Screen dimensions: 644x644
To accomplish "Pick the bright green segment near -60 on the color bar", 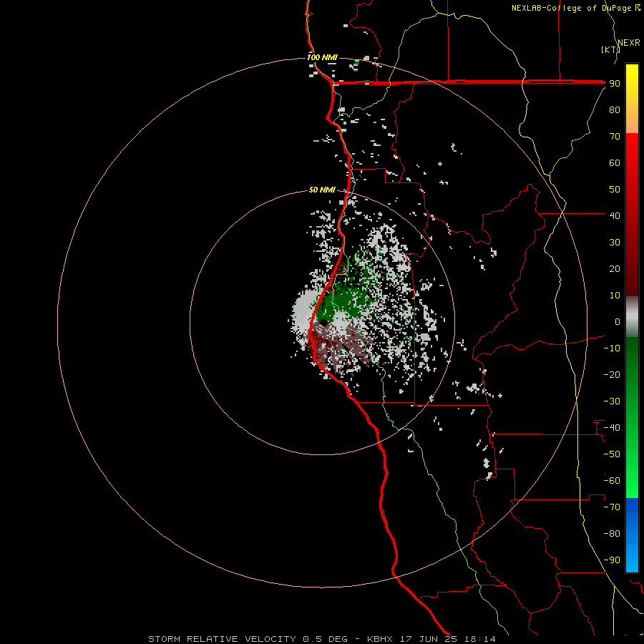I will pos(632,481).
